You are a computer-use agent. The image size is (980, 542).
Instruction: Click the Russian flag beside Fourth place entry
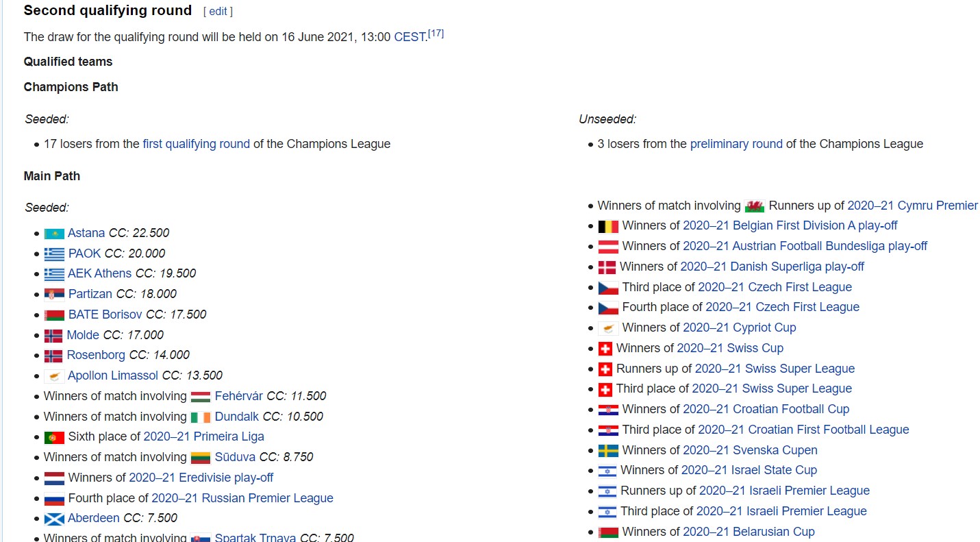point(54,498)
